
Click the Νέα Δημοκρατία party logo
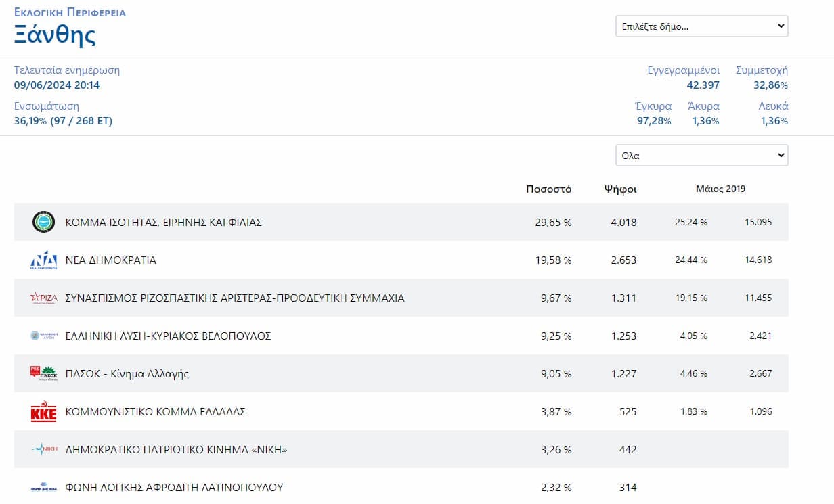44,260
